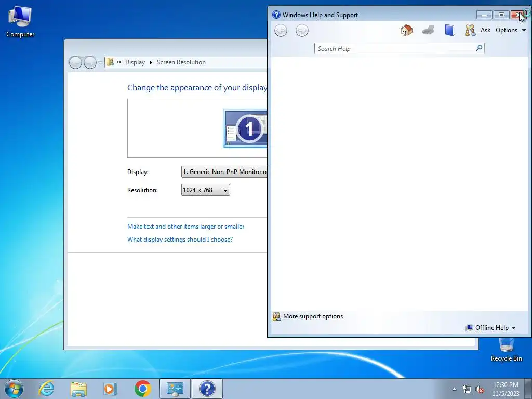This screenshot has width=532, height=399.
Task: Click the breadcrumb arrow after Display
Action: (x=151, y=62)
